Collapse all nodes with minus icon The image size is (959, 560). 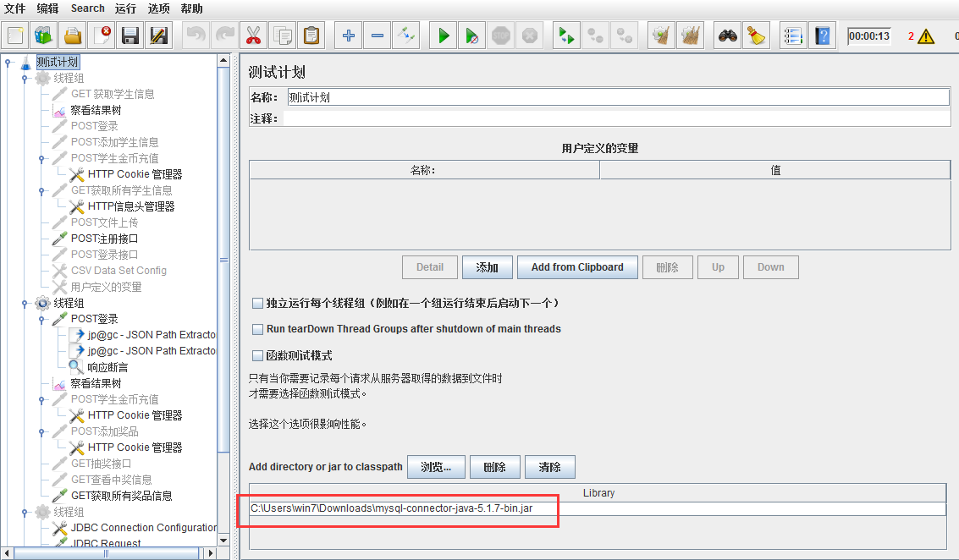[378, 36]
